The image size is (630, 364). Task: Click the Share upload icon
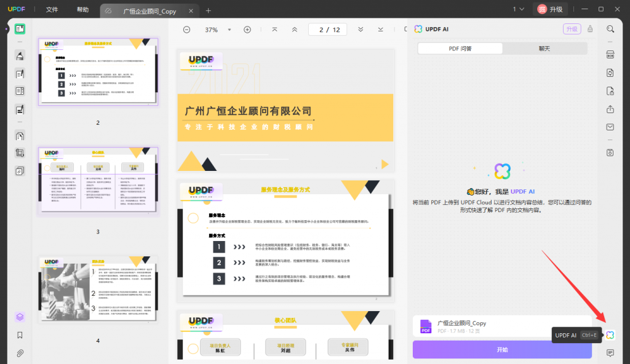(x=610, y=109)
